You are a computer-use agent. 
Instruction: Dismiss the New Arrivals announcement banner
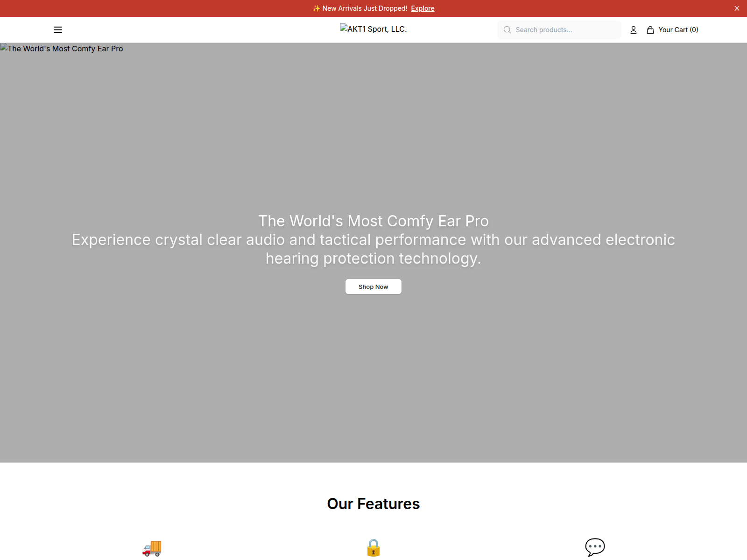[x=737, y=8]
